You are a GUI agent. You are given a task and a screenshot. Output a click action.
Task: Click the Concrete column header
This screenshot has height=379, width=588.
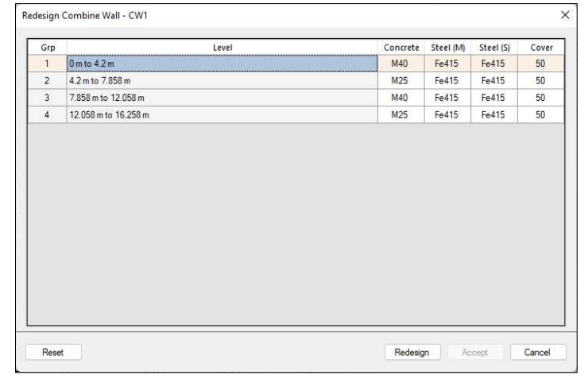(400, 47)
